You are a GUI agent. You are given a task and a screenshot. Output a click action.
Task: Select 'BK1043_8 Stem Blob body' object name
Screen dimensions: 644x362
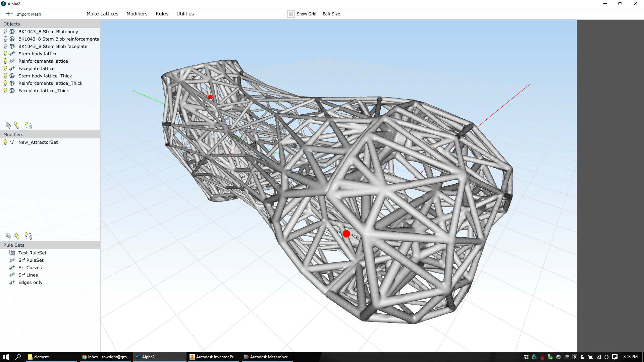(48, 32)
